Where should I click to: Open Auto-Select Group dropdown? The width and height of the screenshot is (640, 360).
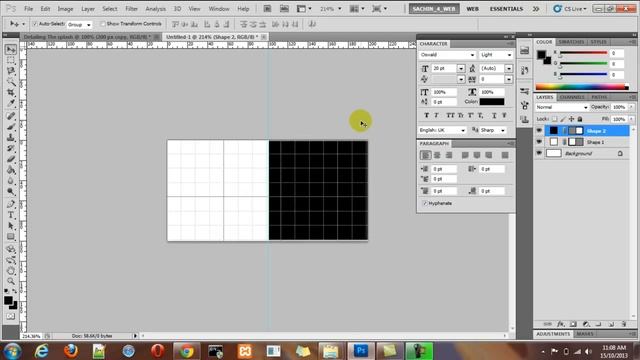coord(79,25)
